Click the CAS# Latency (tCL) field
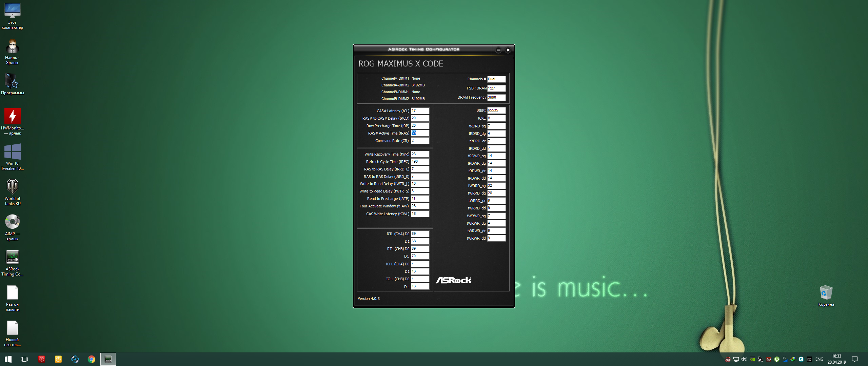868x366 pixels. pos(420,111)
